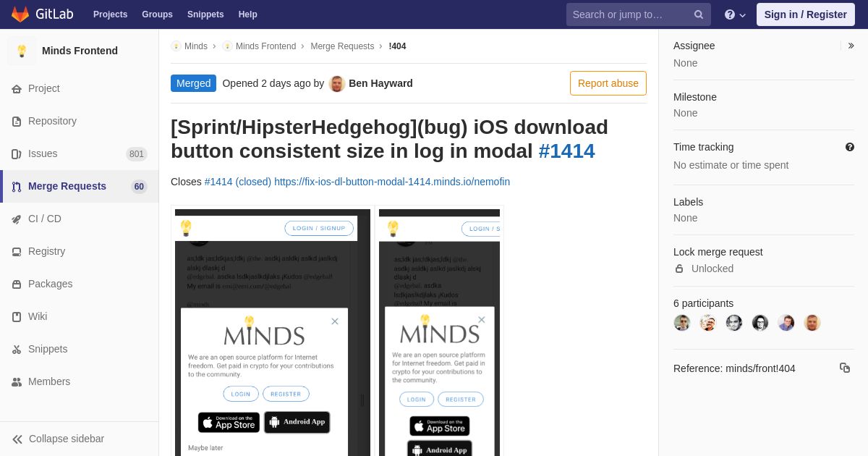Viewport: 868px width, 456px height.
Task: Open the Projects menu
Action: point(110,14)
